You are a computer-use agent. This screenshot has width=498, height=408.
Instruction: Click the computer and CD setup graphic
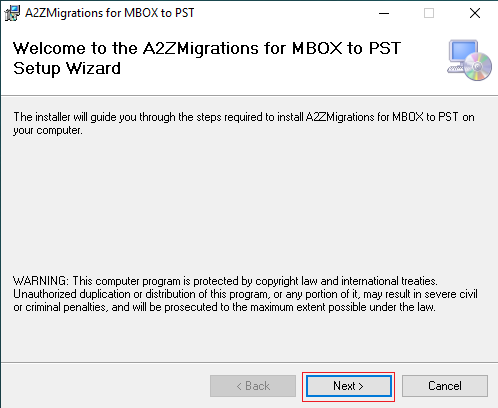click(x=469, y=60)
